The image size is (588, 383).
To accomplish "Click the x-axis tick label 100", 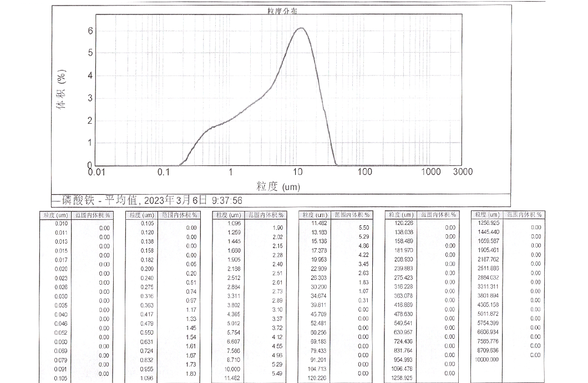I will [x=364, y=172].
